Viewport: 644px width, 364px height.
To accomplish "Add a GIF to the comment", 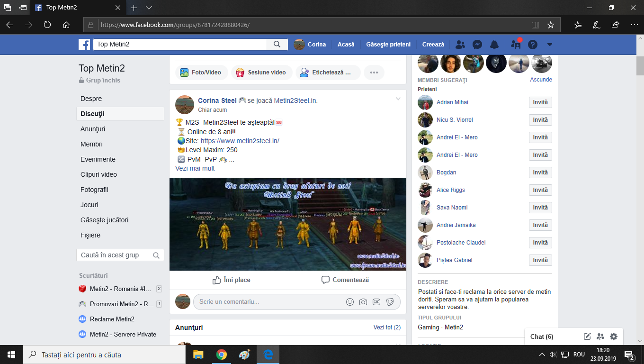I will (x=376, y=302).
